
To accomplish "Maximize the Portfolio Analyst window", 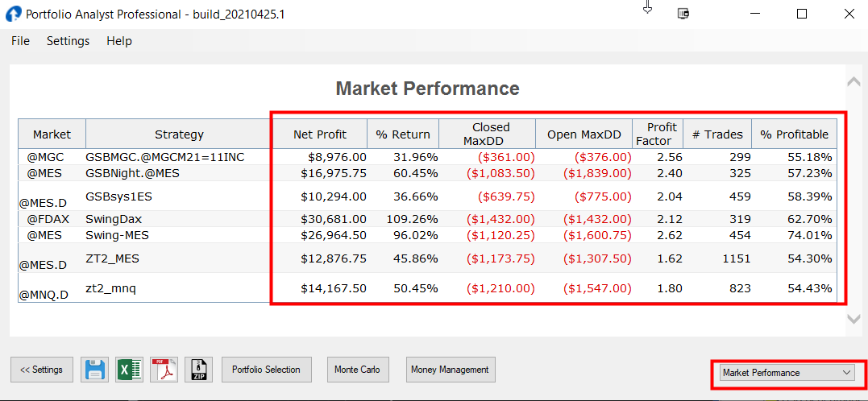I will (x=801, y=14).
